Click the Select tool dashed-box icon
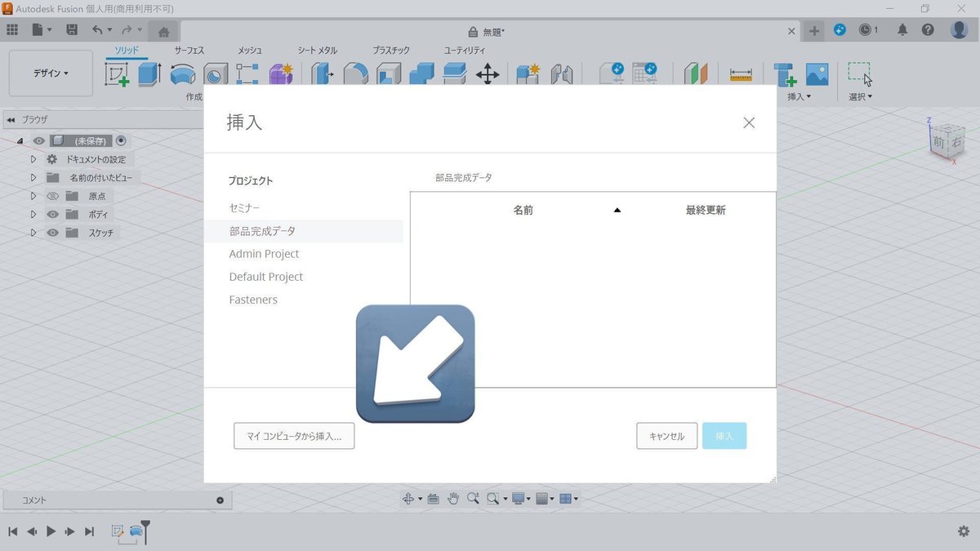The height and width of the screenshot is (551, 980). point(860,73)
